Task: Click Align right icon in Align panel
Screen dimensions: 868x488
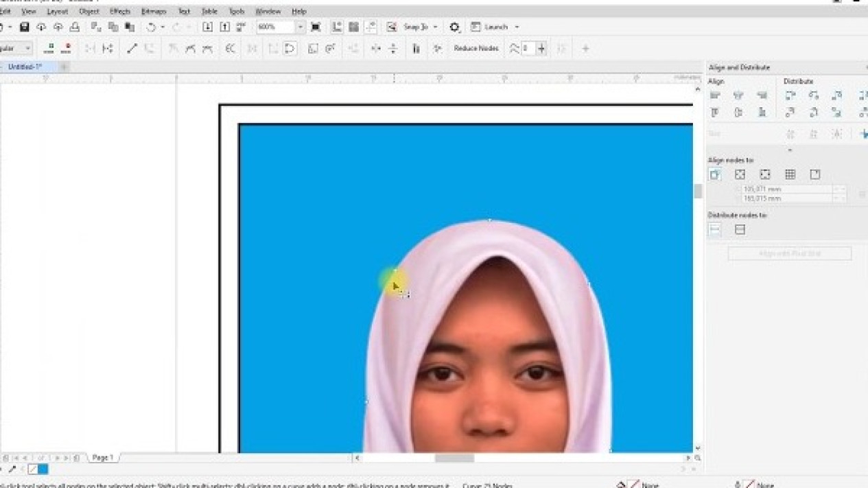Action: [762, 95]
